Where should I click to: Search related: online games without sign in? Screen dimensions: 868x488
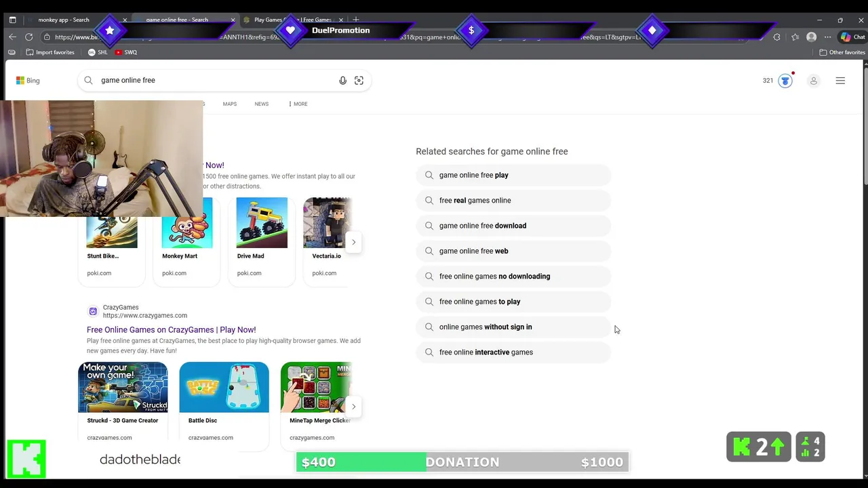(513, 327)
